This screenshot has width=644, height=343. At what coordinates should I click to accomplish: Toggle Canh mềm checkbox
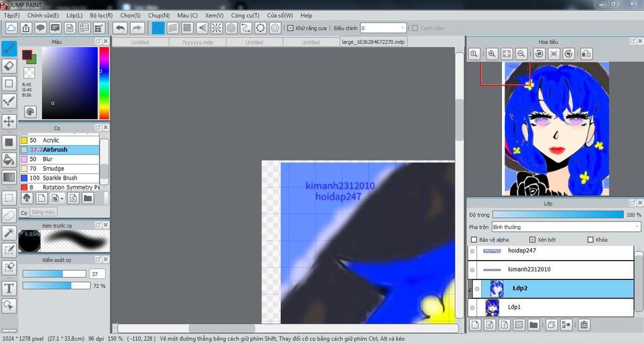415,28
